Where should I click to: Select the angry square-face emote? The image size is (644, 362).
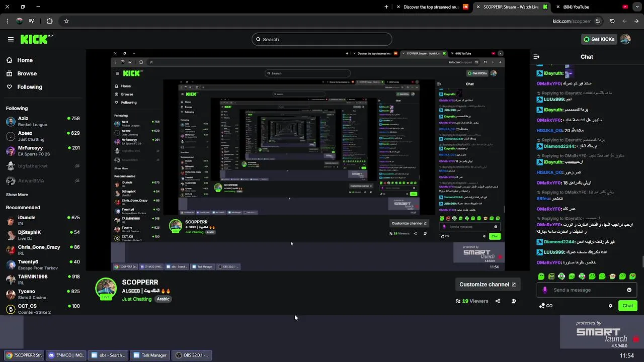pos(551,276)
